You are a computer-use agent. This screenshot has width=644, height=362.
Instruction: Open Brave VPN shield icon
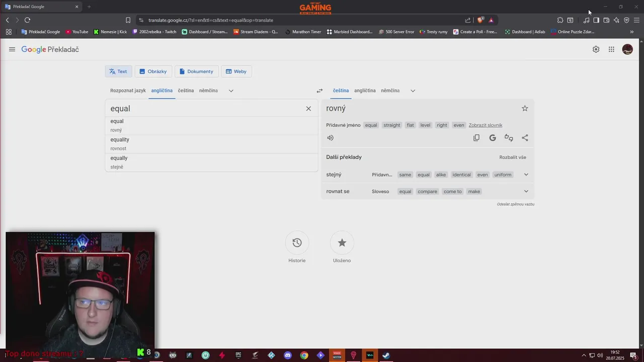(626, 20)
